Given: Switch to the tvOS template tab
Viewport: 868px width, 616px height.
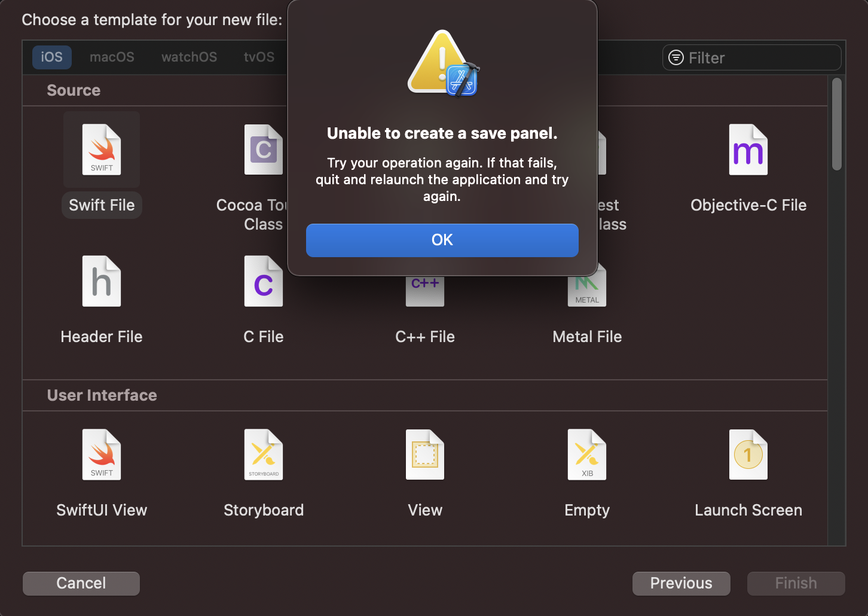Looking at the screenshot, I should pos(258,57).
